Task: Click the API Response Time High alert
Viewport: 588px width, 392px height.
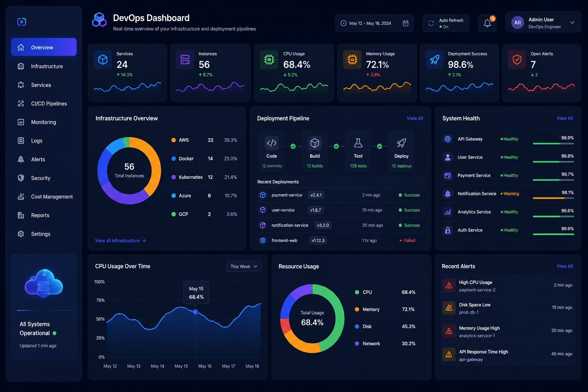Action: (508, 355)
